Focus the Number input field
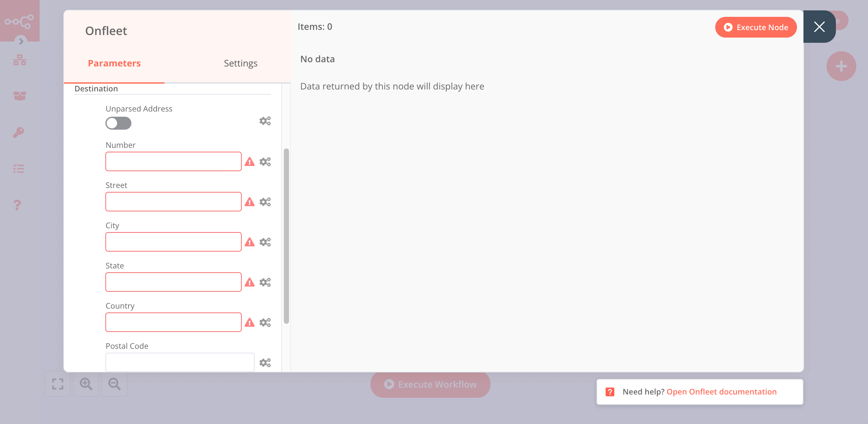The image size is (868, 424). pos(173,161)
